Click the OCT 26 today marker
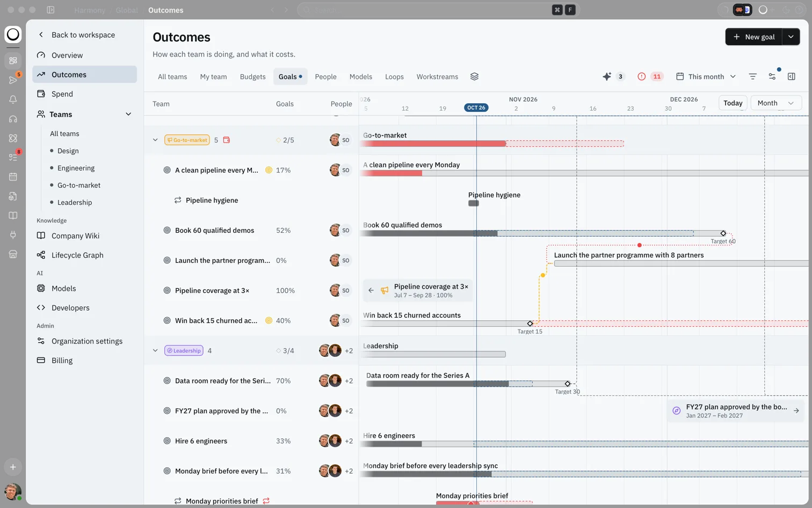The width and height of the screenshot is (812, 508). click(476, 108)
